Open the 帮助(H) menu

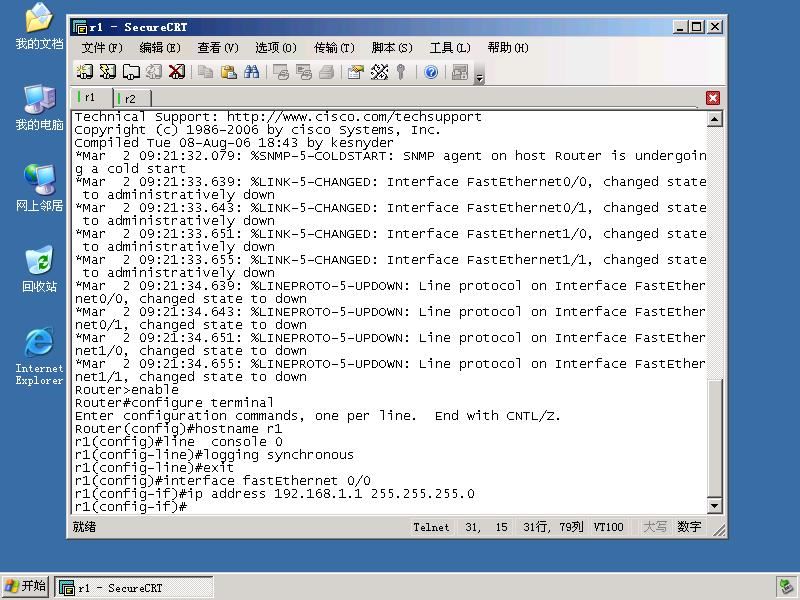coord(508,48)
